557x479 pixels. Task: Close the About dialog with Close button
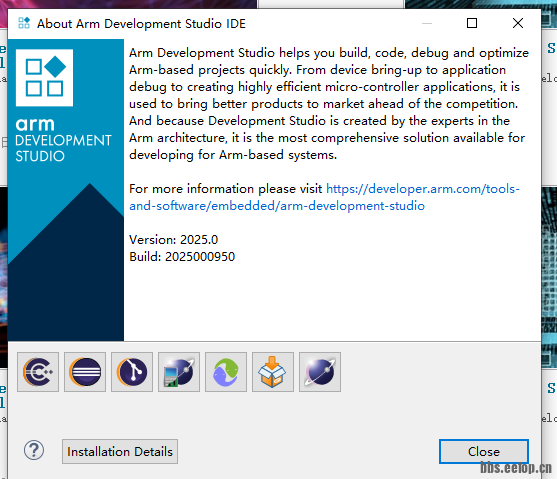tap(484, 452)
